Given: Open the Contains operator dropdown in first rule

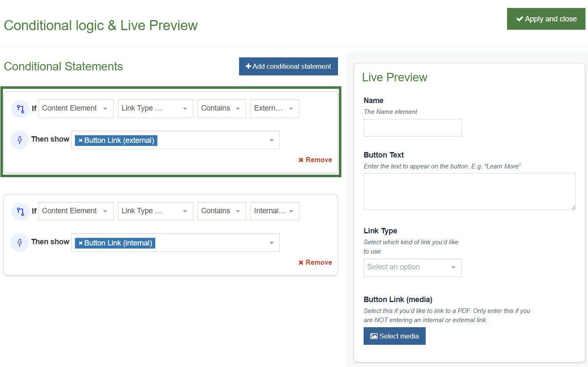Looking at the screenshot, I should [221, 108].
